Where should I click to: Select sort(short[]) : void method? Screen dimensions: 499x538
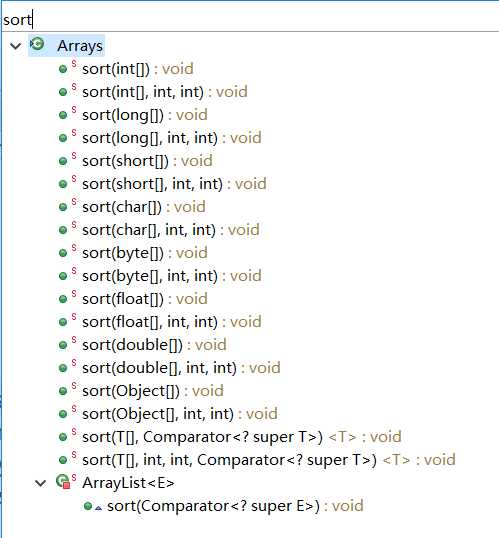[x=147, y=161]
